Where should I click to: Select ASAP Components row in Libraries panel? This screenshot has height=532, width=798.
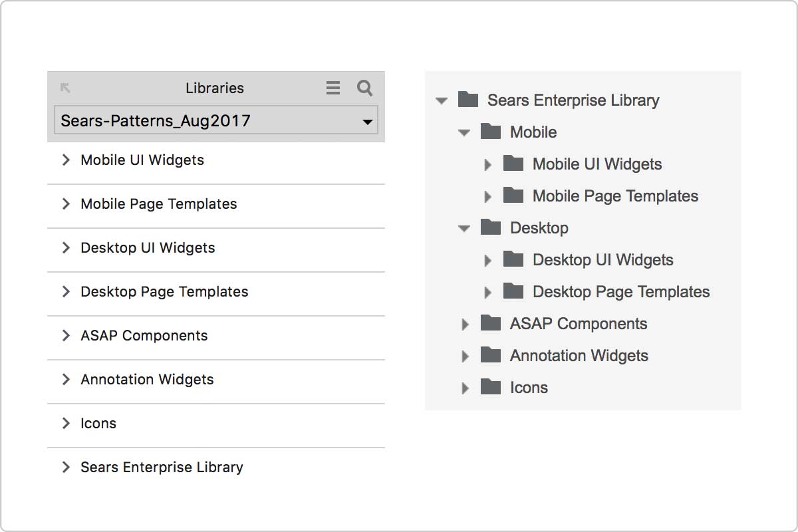(216, 336)
